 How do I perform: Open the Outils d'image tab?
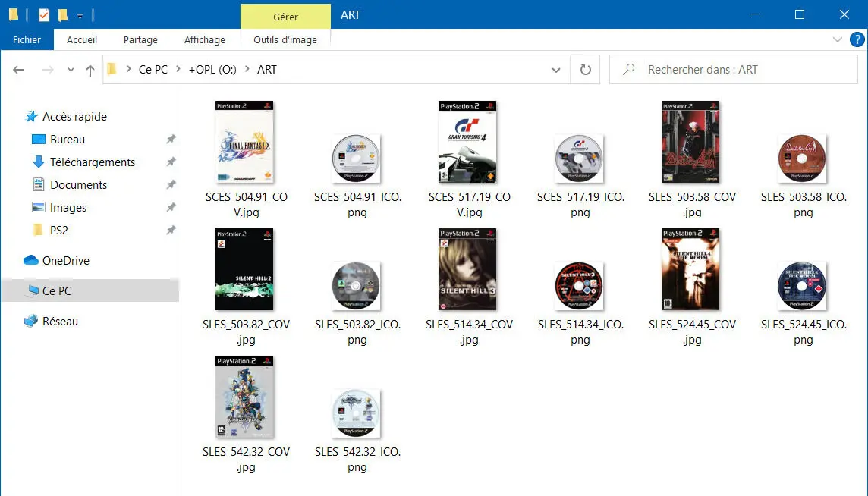[x=285, y=40]
